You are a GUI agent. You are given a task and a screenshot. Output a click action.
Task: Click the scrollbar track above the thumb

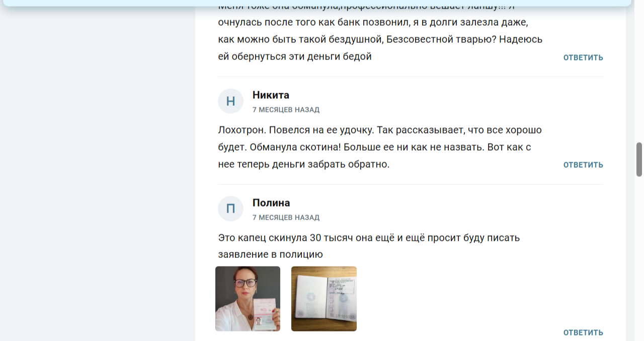click(639, 76)
